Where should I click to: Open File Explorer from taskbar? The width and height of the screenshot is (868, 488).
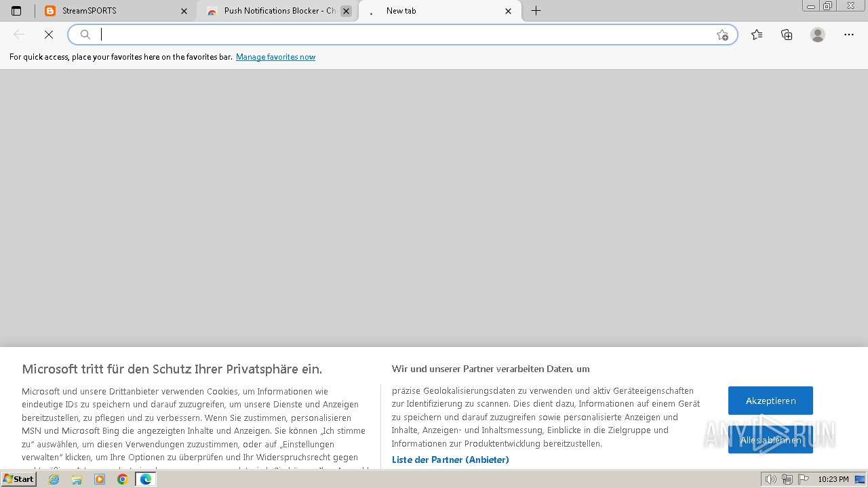pos(77,479)
